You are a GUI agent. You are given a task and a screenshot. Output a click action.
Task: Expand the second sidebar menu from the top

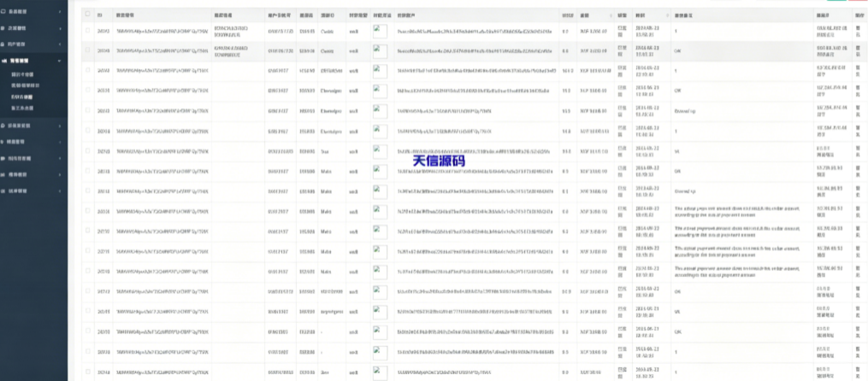coord(33,27)
